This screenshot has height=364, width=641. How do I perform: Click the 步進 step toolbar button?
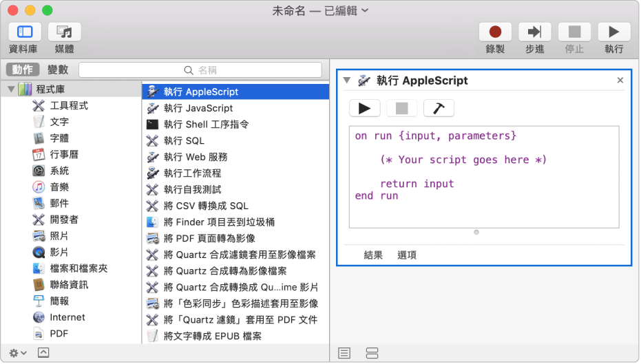pyautogui.click(x=534, y=32)
